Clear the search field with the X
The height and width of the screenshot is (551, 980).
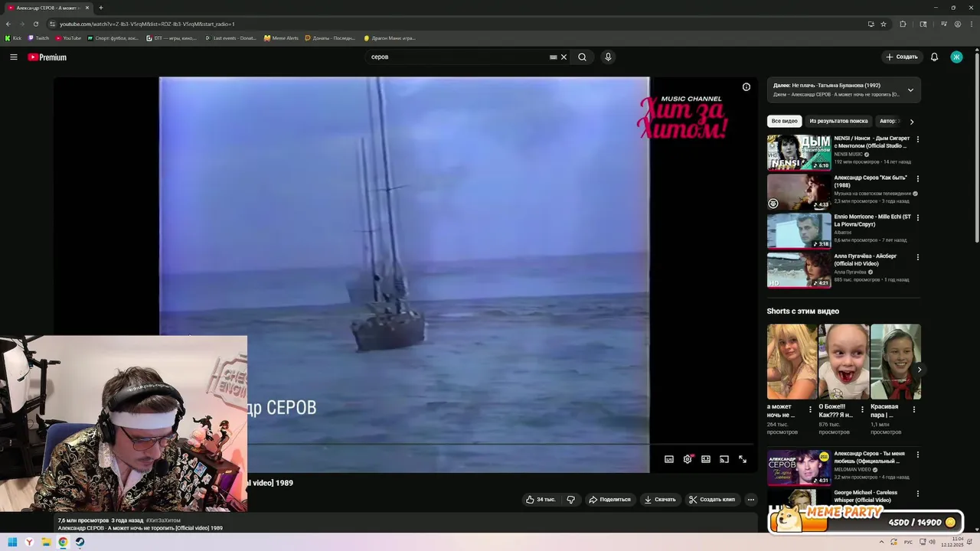click(x=564, y=57)
